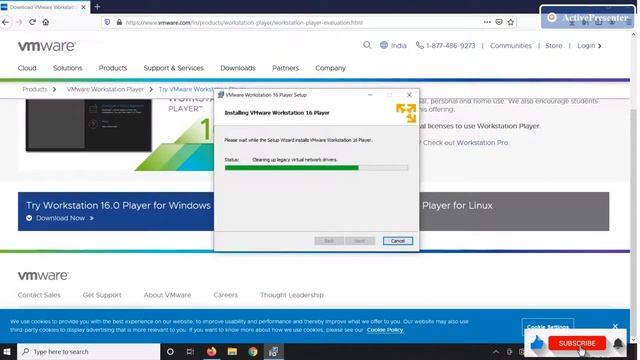640x360 pixels.
Task: Click the browser back arrow
Action: [x=6, y=22]
